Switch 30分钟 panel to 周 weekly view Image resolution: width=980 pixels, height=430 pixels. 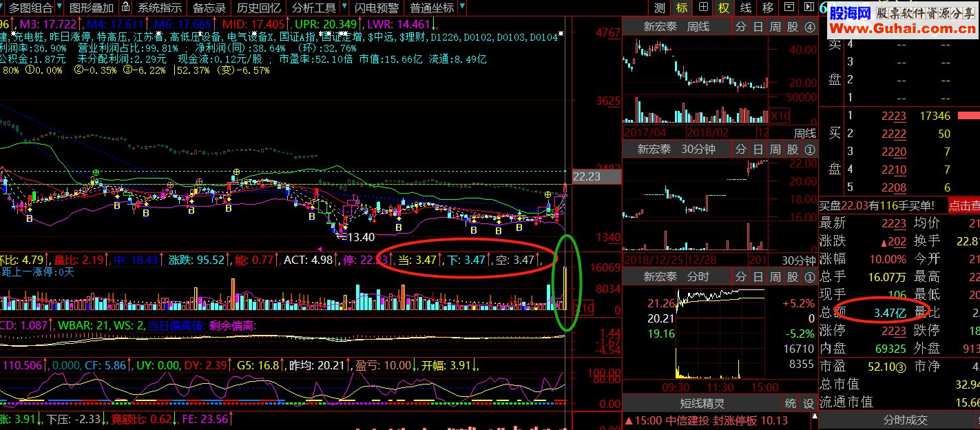click(x=775, y=149)
